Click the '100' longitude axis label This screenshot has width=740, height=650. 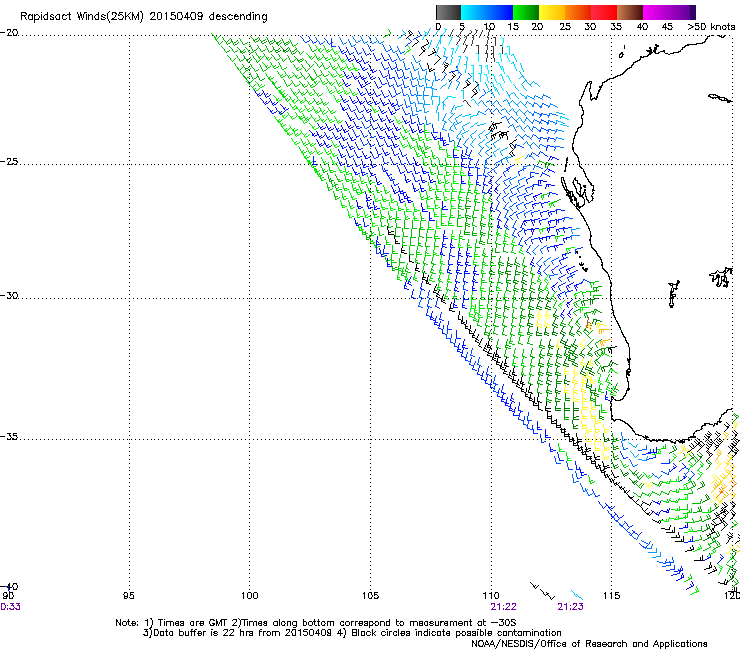tap(250, 596)
